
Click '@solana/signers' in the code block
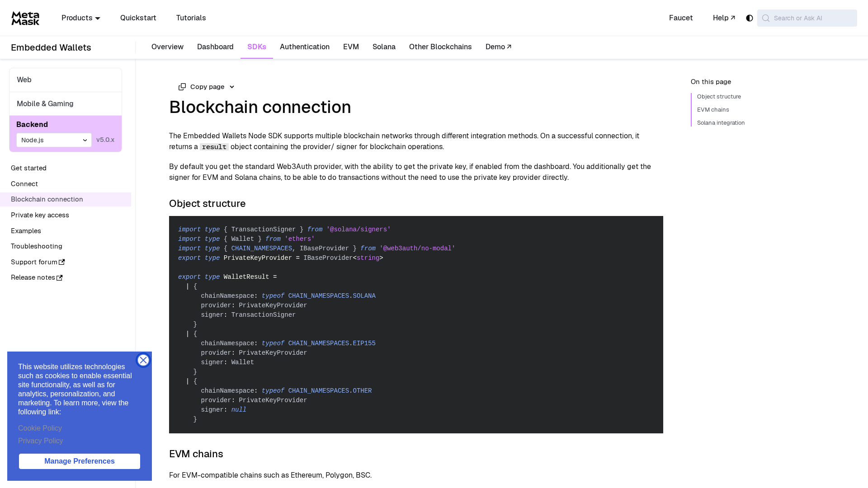359,230
